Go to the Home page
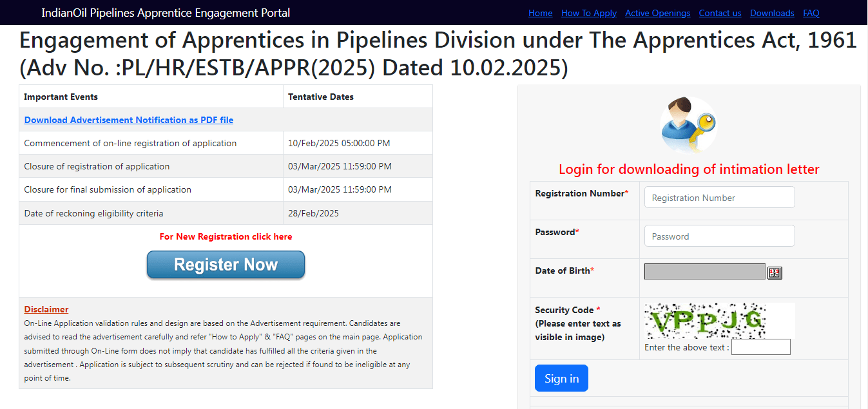868x409 pixels. click(540, 13)
